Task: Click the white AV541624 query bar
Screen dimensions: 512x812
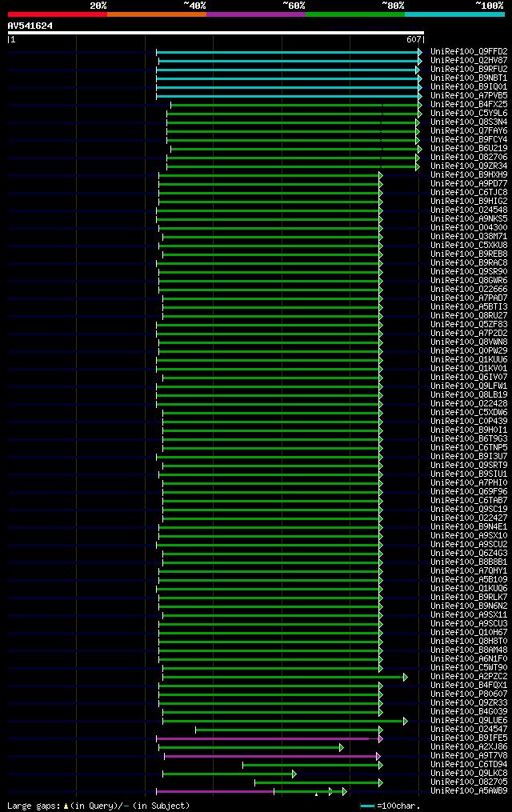Action: [216, 33]
